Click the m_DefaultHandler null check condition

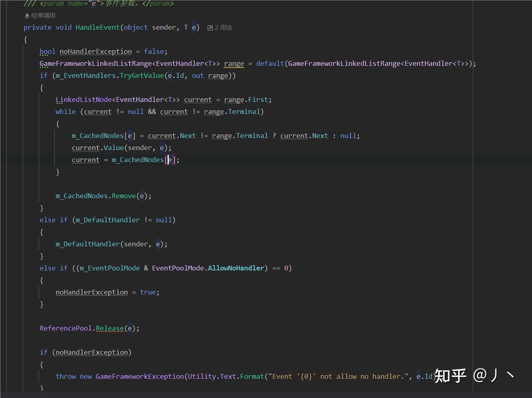click(124, 220)
